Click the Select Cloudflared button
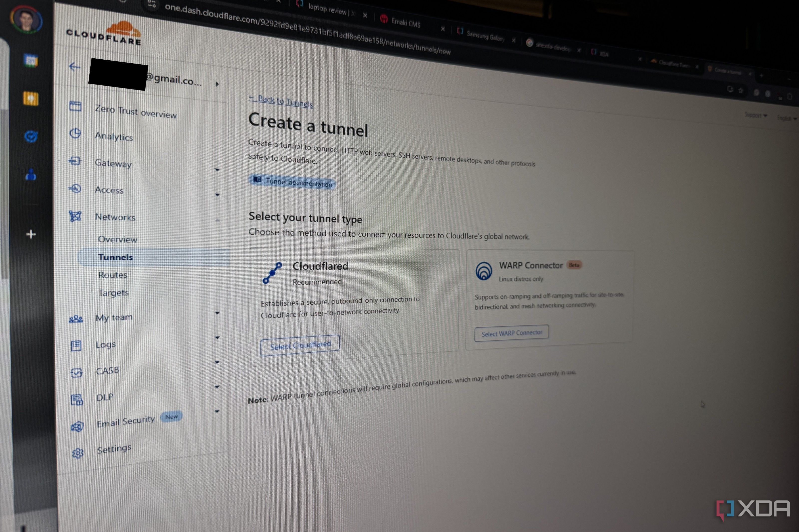This screenshot has width=799, height=532. click(x=300, y=344)
